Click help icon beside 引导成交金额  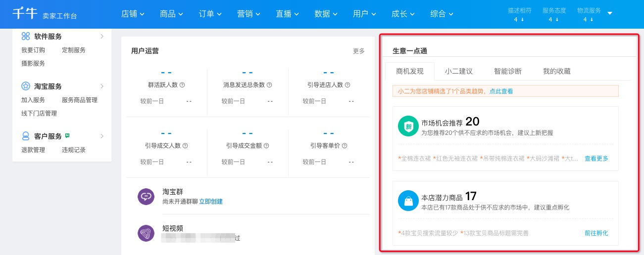[266, 146]
